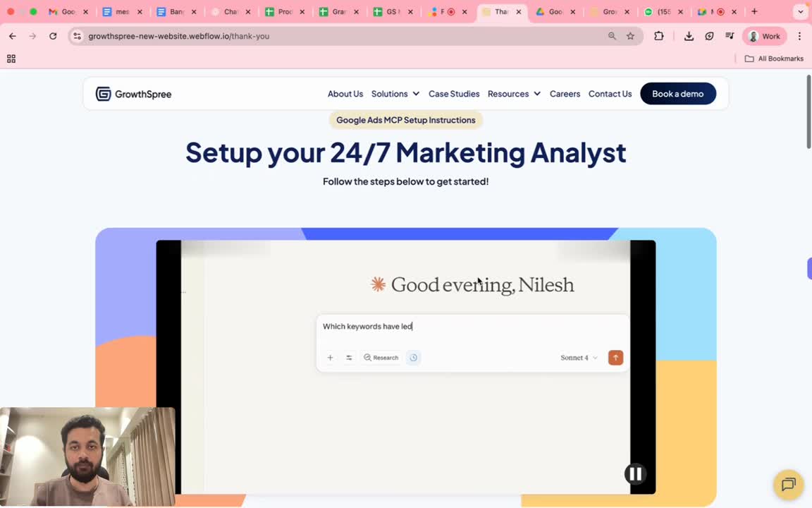The width and height of the screenshot is (812, 508).
Task: Click the 'Which keywords have led' text field
Action: 472,327
